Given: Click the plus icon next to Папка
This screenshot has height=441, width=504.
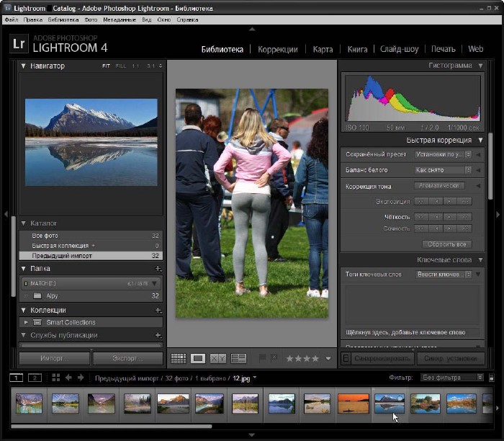Looking at the screenshot, I should [158, 269].
